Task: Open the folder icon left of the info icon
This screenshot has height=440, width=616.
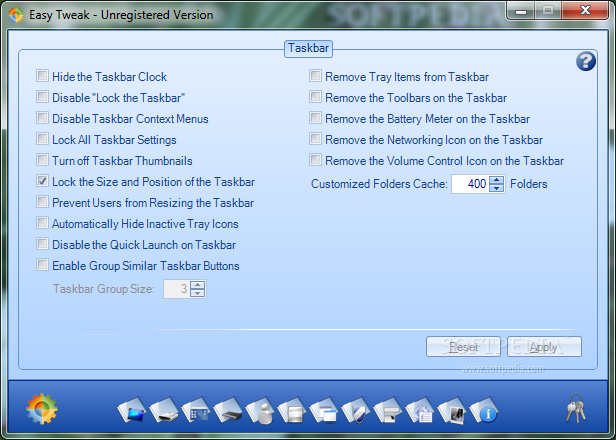Action: tap(453, 411)
